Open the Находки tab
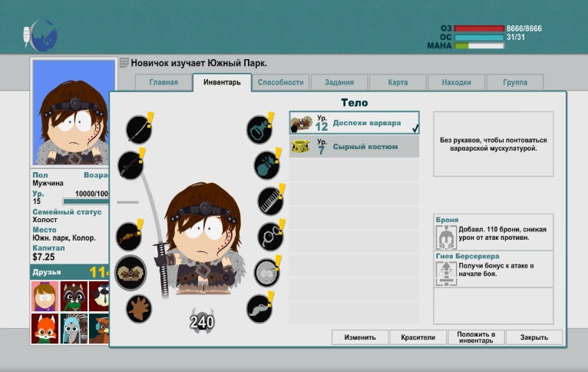This screenshot has width=588, height=372. coord(457,82)
